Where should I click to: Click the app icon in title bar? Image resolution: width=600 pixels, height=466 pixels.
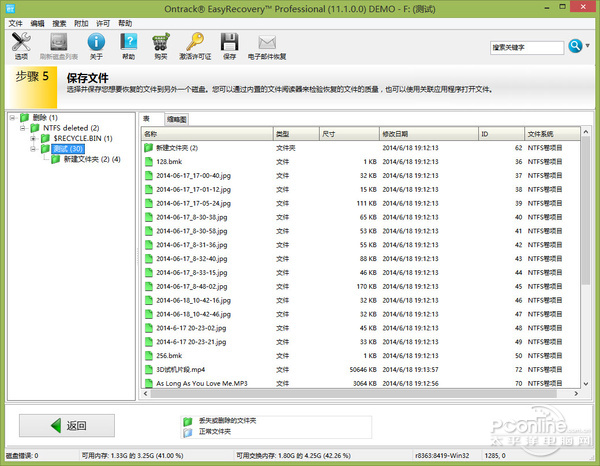click(x=10, y=8)
